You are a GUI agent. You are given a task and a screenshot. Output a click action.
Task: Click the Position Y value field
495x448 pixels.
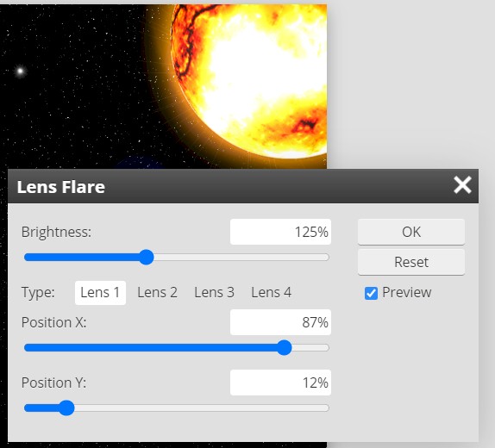tap(280, 383)
